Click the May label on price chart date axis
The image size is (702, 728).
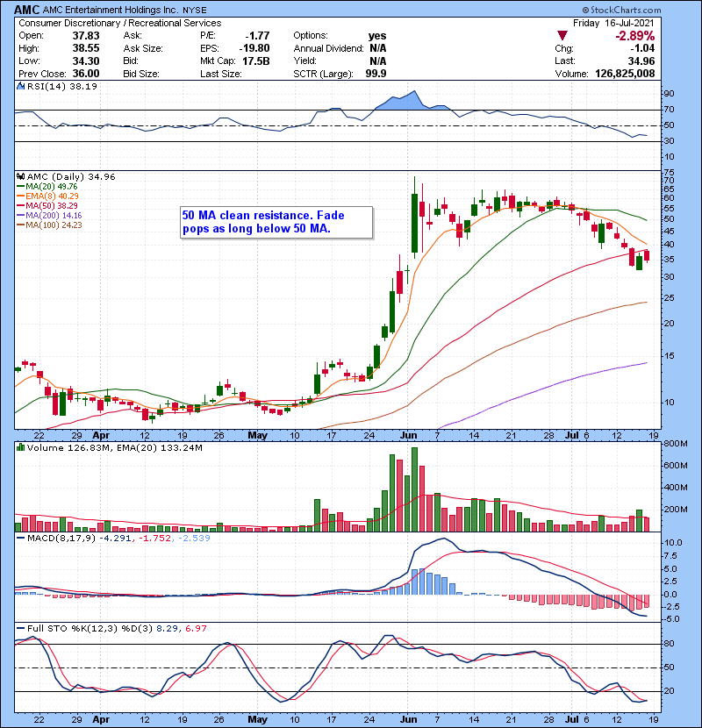[x=257, y=436]
